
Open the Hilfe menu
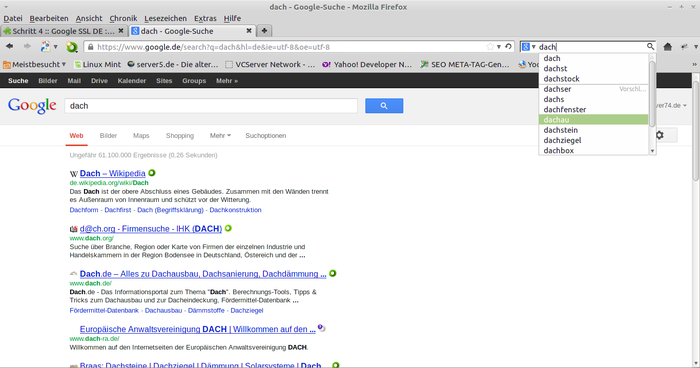232,18
